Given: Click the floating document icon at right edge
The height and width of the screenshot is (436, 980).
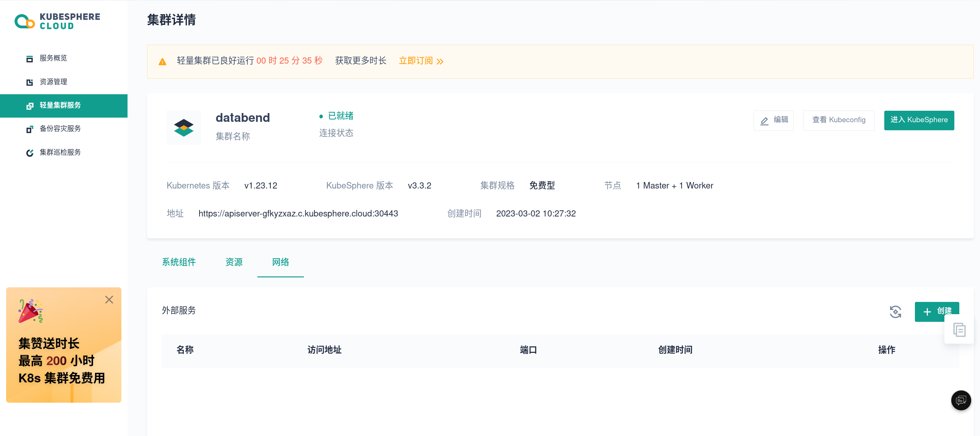Looking at the screenshot, I should pos(959,330).
